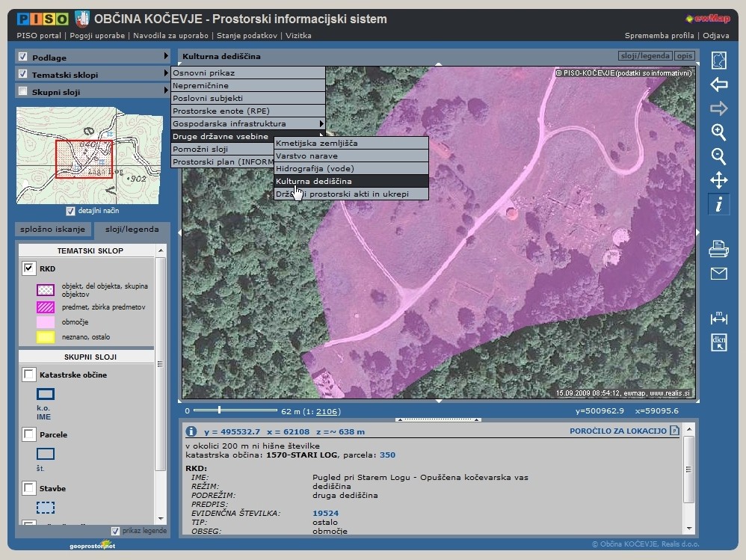This screenshot has height=560, width=746.
Task: Go back to the previous map view
Action: pos(718,84)
